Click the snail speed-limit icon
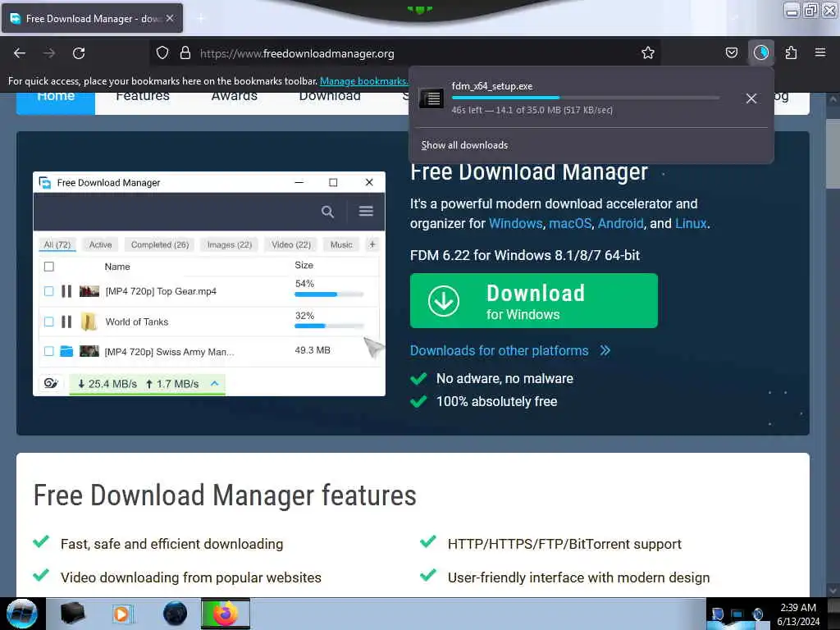 51,384
